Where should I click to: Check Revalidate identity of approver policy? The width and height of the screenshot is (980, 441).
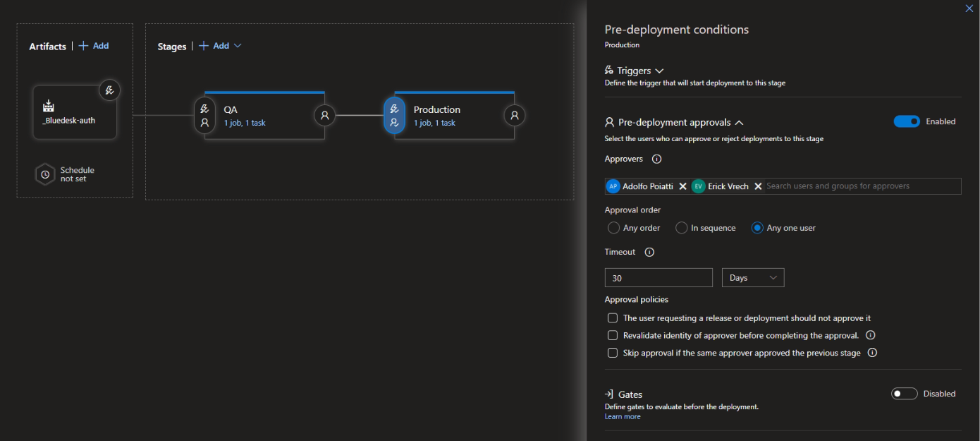click(613, 335)
